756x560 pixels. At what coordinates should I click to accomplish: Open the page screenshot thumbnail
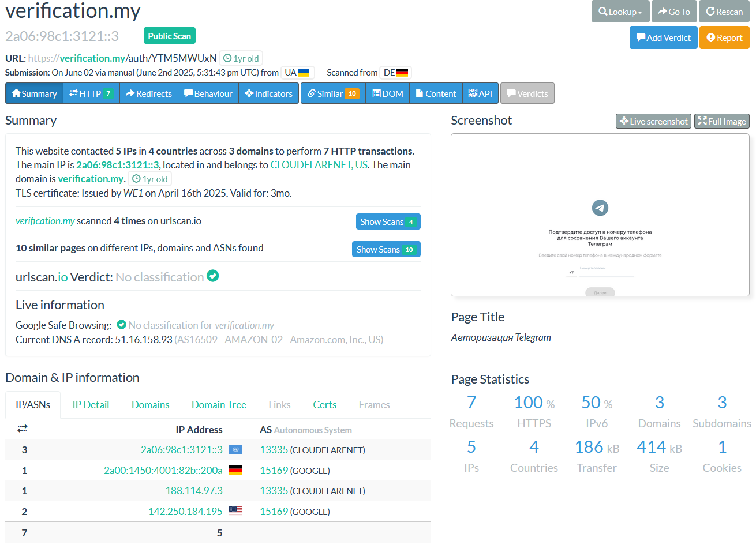click(600, 215)
